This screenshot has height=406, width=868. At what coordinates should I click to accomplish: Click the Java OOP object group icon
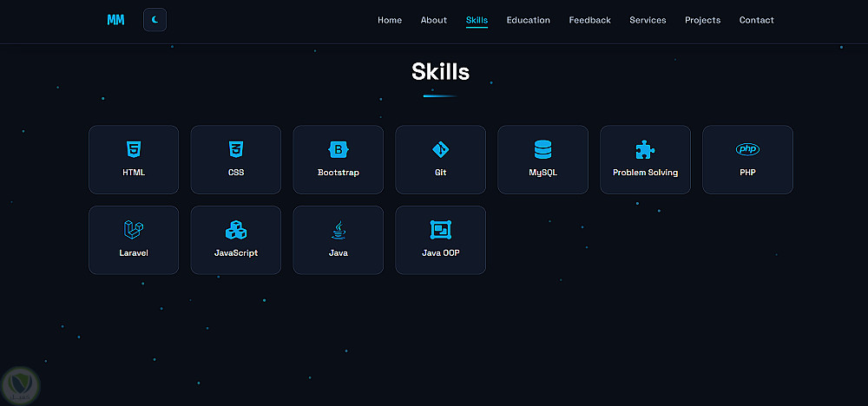[x=441, y=230]
